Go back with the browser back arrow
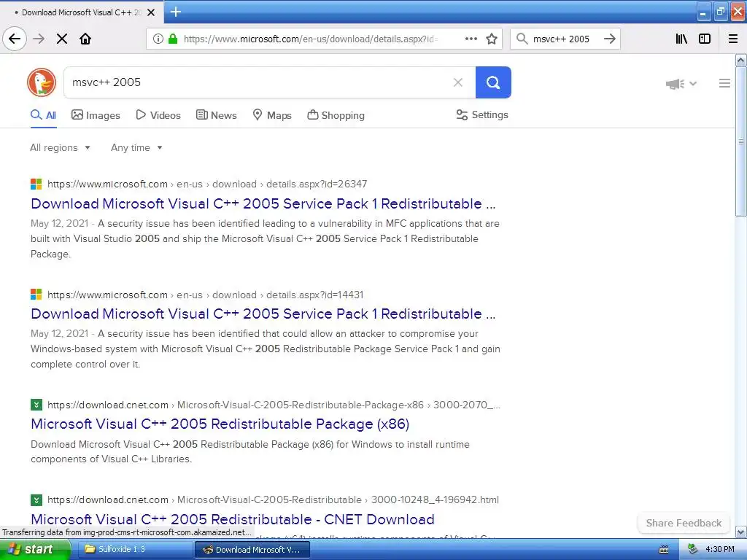The image size is (747, 560). click(x=15, y=39)
